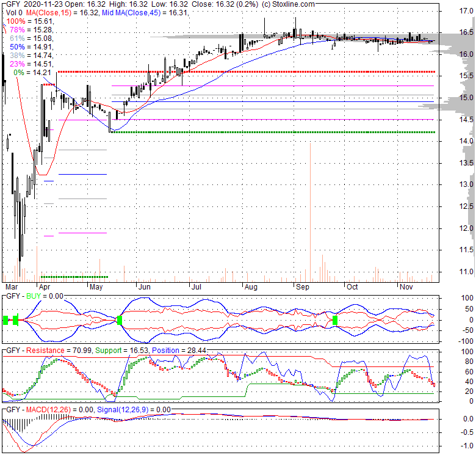Click the Apr label on time axis
This screenshot has width=476, height=455.
[45, 287]
